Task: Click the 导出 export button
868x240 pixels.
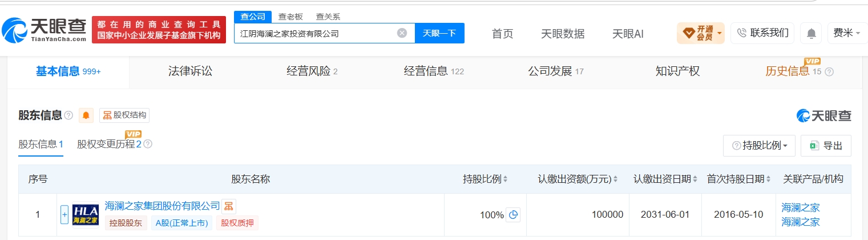Action: (x=826, y=146)
